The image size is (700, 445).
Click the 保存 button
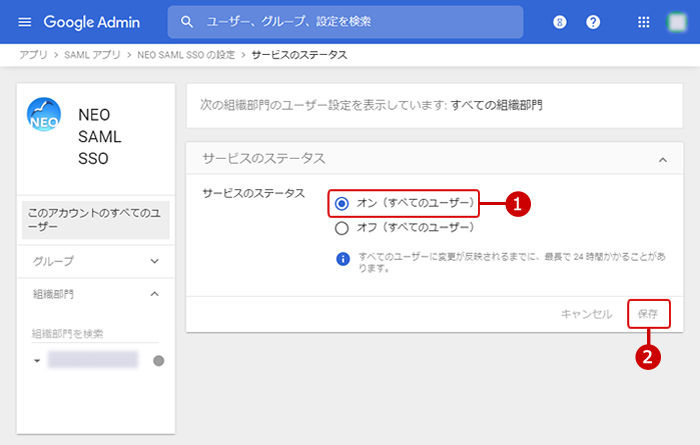tap(648, 314)
